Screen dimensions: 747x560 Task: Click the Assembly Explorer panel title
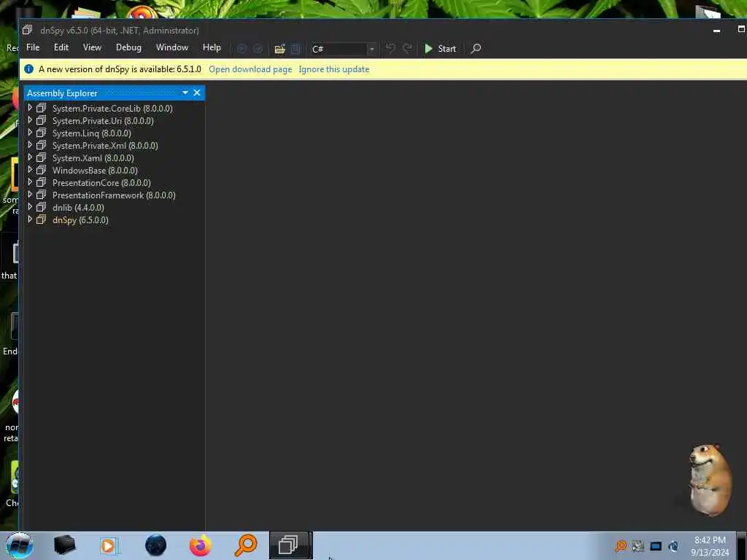tap(62, 93)
